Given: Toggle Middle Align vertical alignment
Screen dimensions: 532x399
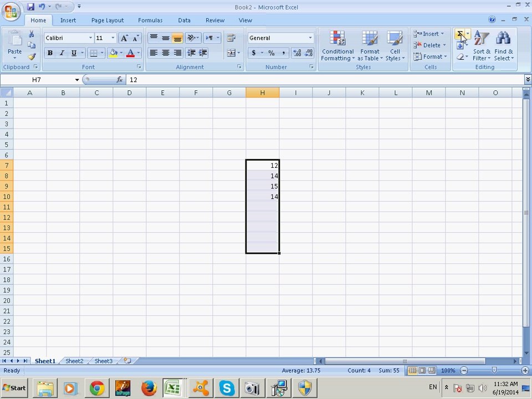Looking at the screenshot, I should click(166, 38).
